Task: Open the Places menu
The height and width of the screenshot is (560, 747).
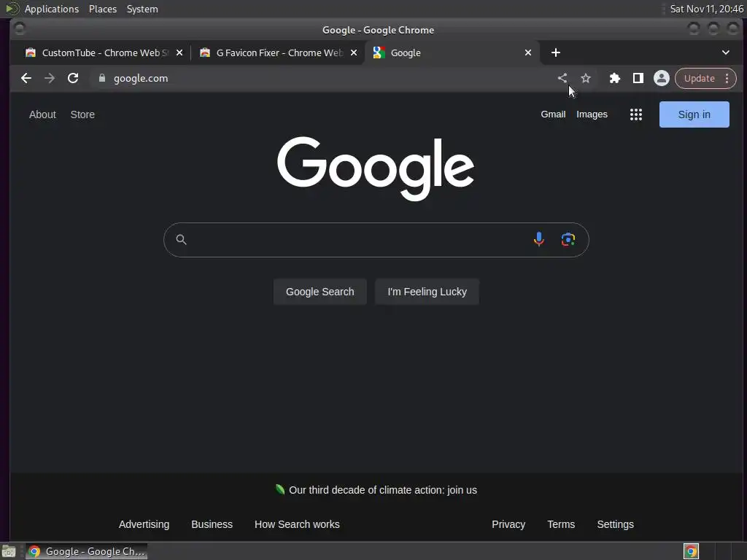Action: (x=103, y=9)
